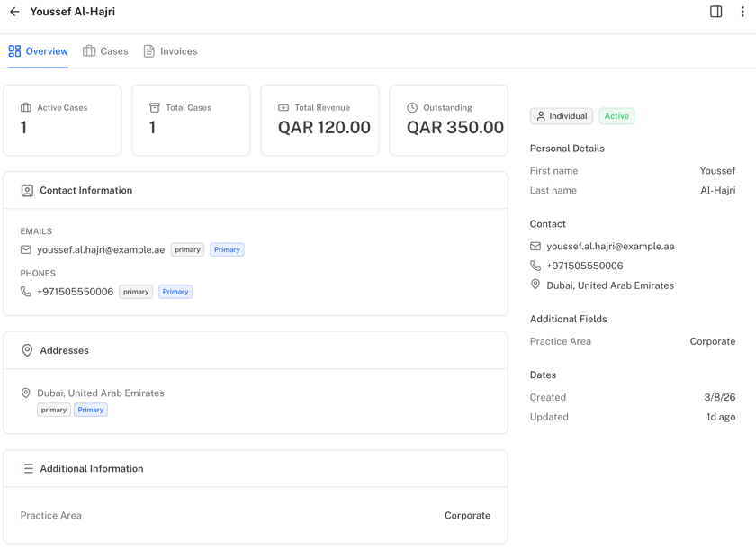Click Corporate value in Additional Information card
756x551 pixels.
[467, 515]
